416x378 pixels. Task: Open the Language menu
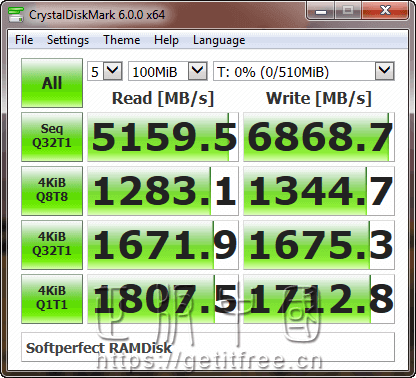pyautogui.click(x=219, y=40)
